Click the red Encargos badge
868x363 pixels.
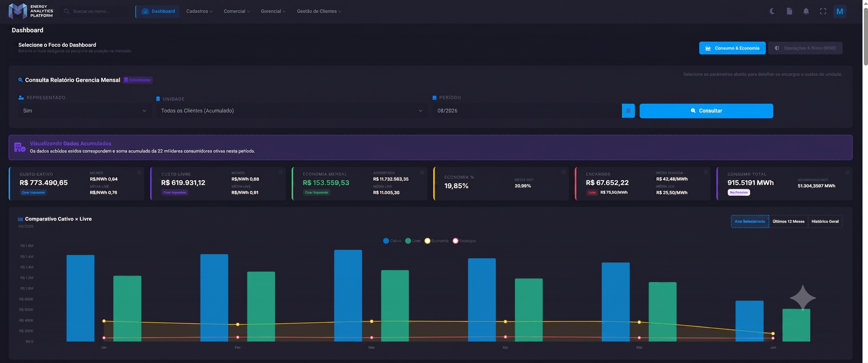pos(592,192)
